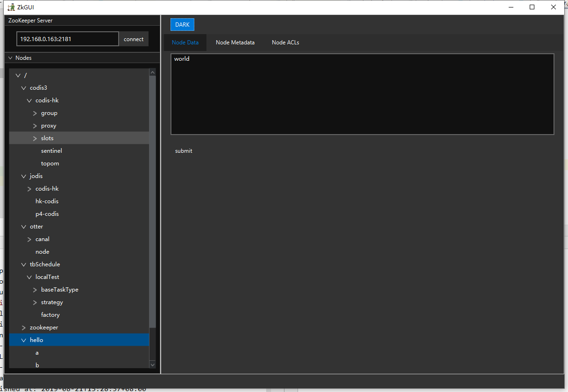Image resolution: width=568 pixels, height=392 pixels.
Task: Select child node b under hello
Action: [x=37, y=365]
